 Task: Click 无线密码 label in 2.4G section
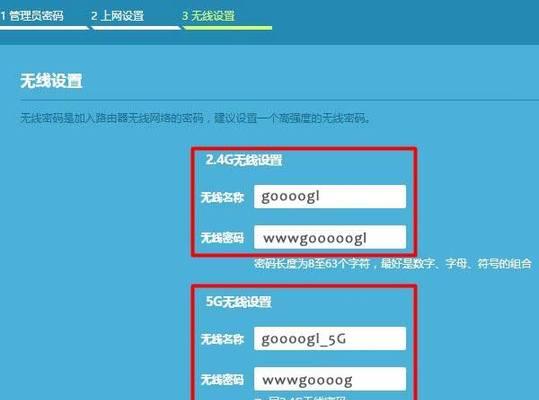click(222, 237)
